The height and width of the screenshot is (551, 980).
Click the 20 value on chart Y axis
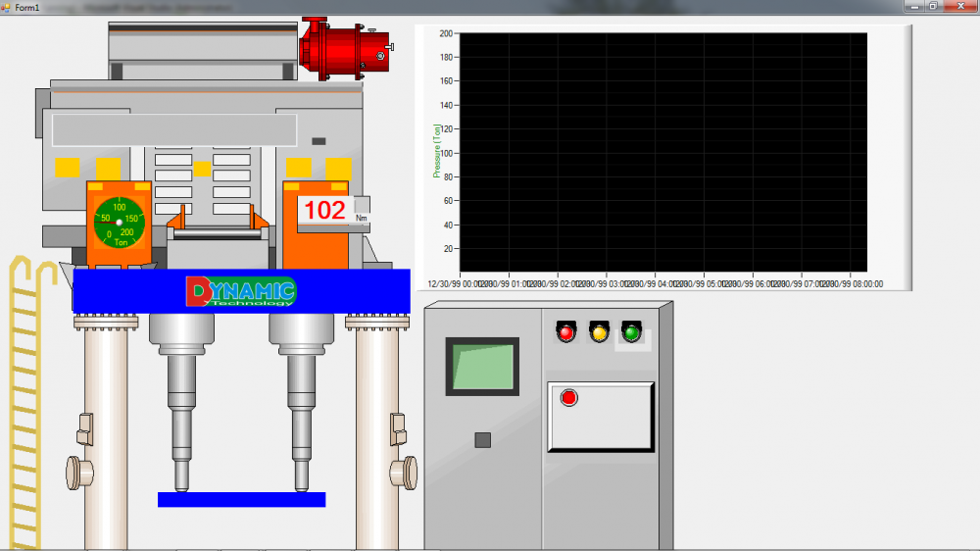point(448,249)
